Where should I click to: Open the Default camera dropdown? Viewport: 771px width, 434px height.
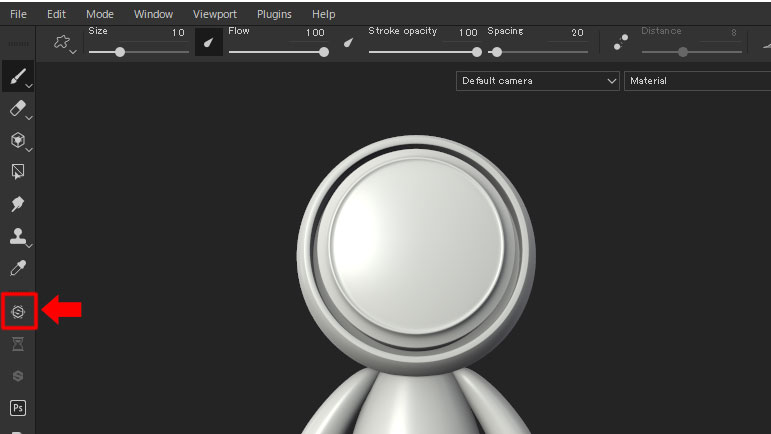pos(537,81)
